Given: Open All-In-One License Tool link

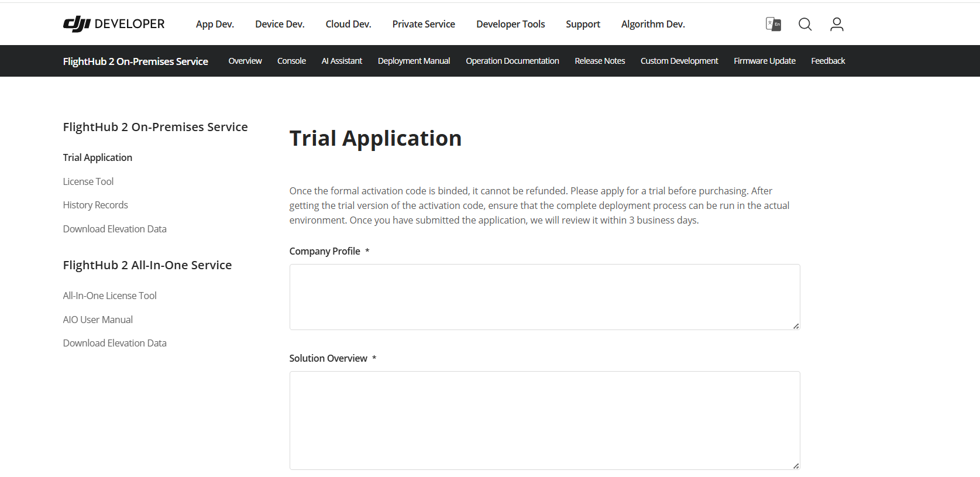Looking at the screenshot, I should (110, 296).
